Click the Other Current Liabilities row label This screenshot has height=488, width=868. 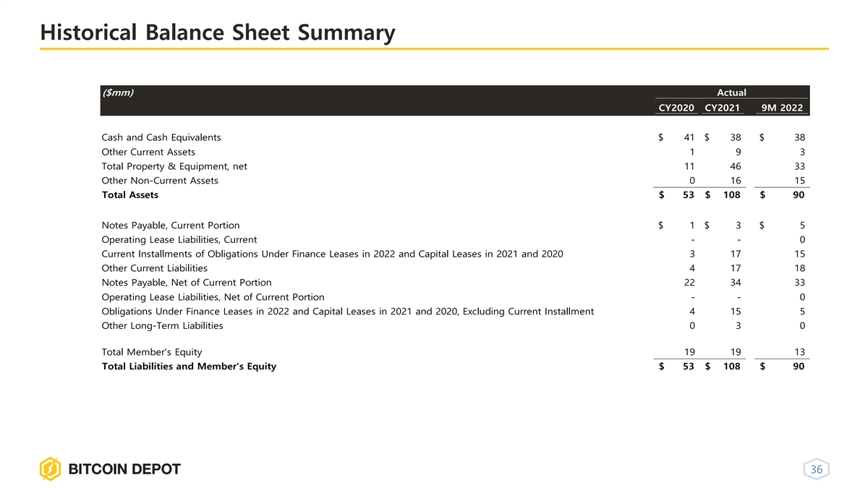point(155,268)
